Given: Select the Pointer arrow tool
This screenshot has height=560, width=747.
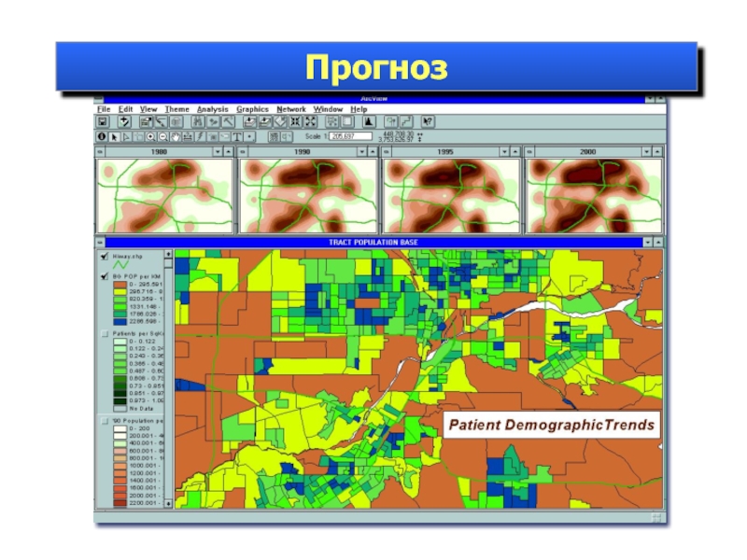Looking at the screenshot, I should (114, 137).
